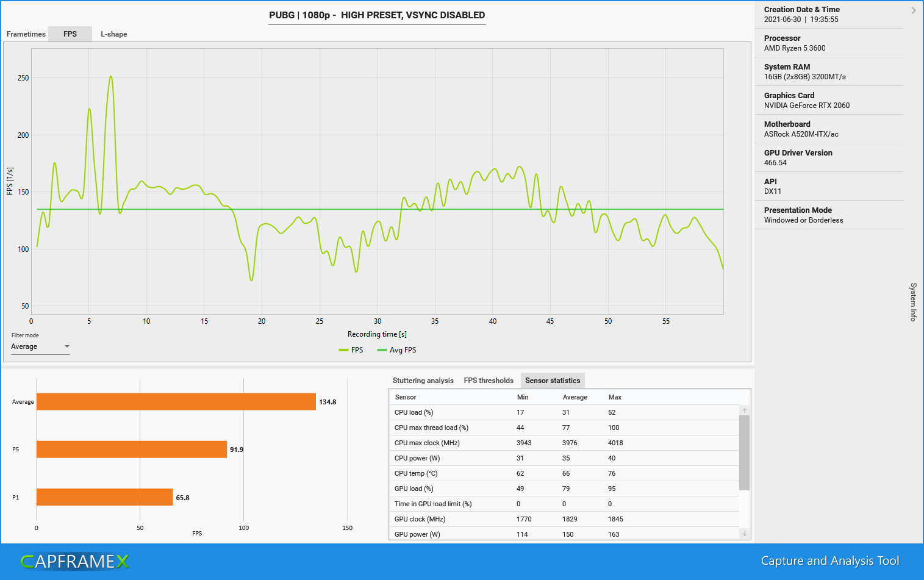924x580 pixels.
Task: Toggle the FPS legend entry
Action: (x=351, y=350)
